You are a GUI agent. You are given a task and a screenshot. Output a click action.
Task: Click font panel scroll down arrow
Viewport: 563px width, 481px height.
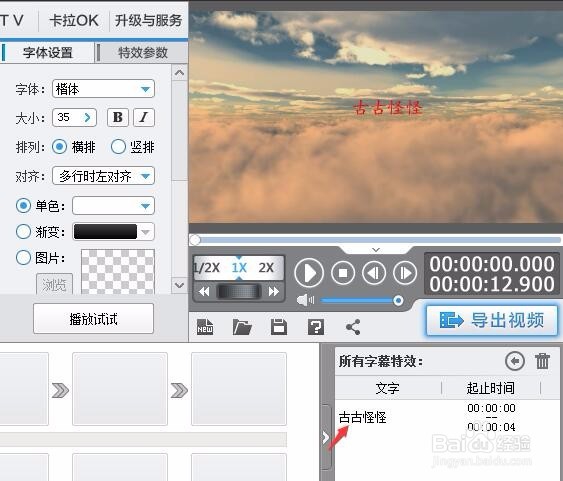point(179,285)
